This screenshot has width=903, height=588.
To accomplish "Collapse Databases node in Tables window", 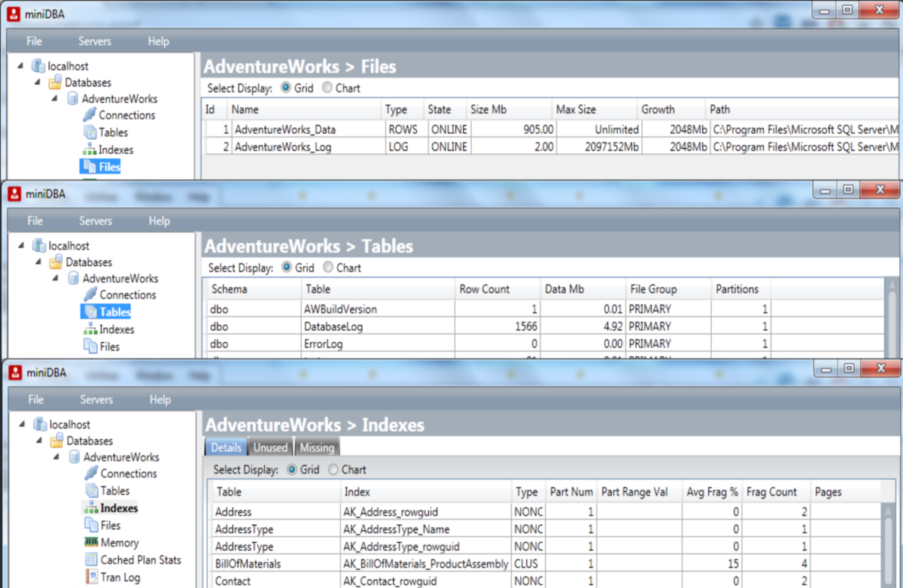I will [x=38, y=262].
